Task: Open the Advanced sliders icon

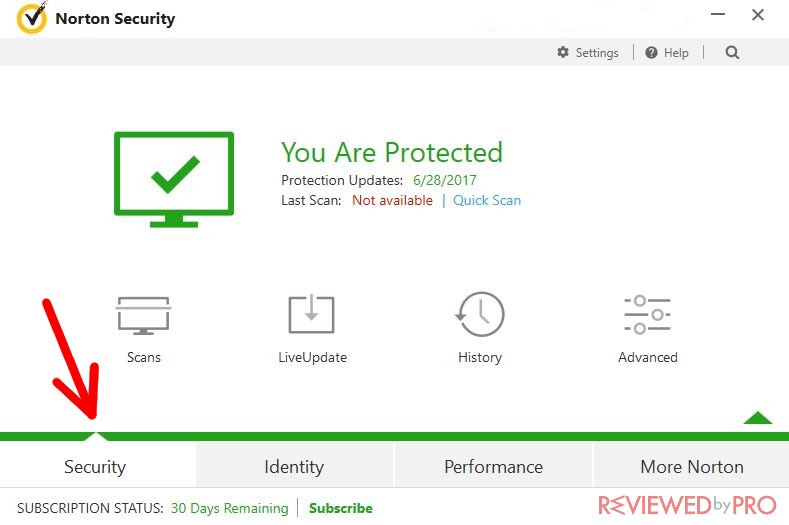Action: coord(648,315)
